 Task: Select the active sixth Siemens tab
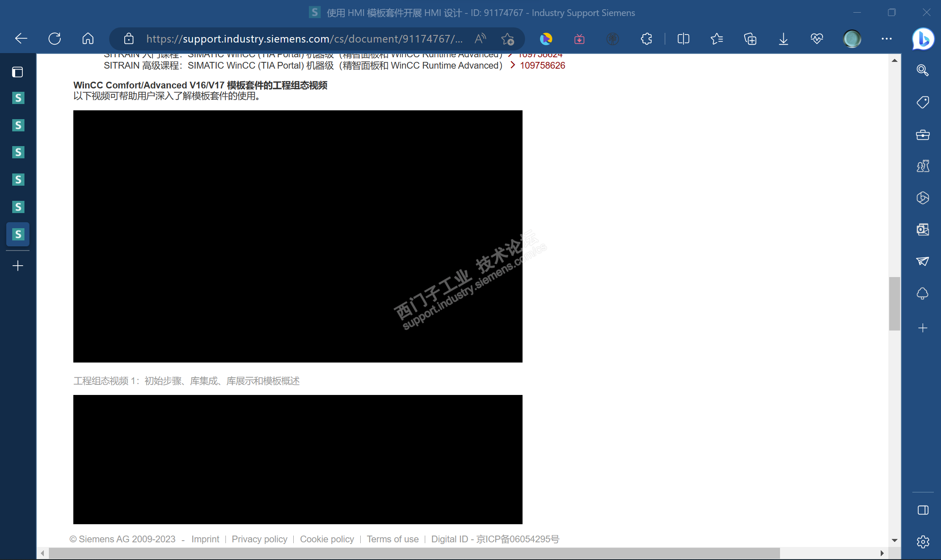tap(18, 234)
